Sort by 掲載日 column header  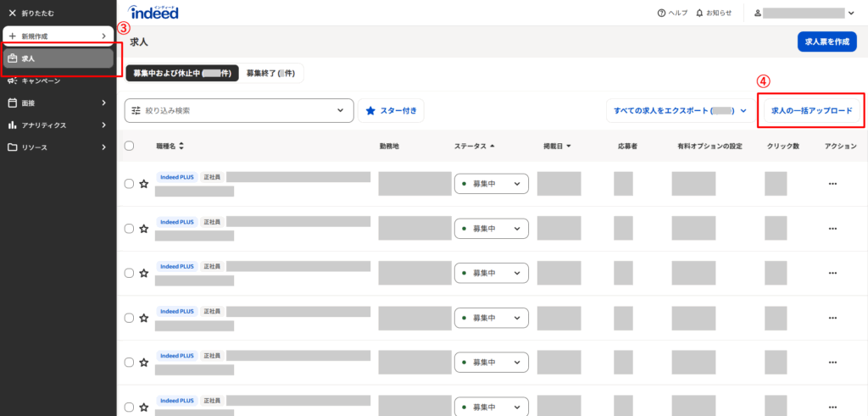557,147
